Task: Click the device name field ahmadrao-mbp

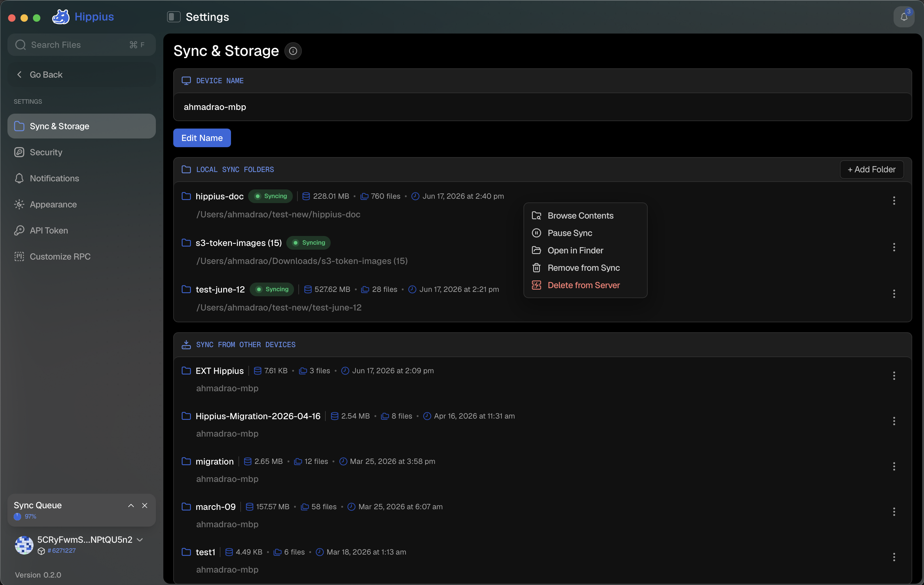Action: [x=542, y=107]
